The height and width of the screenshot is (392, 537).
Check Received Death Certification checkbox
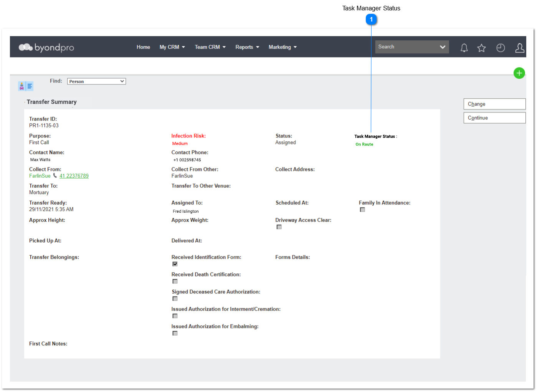click(x=175, y=281)
